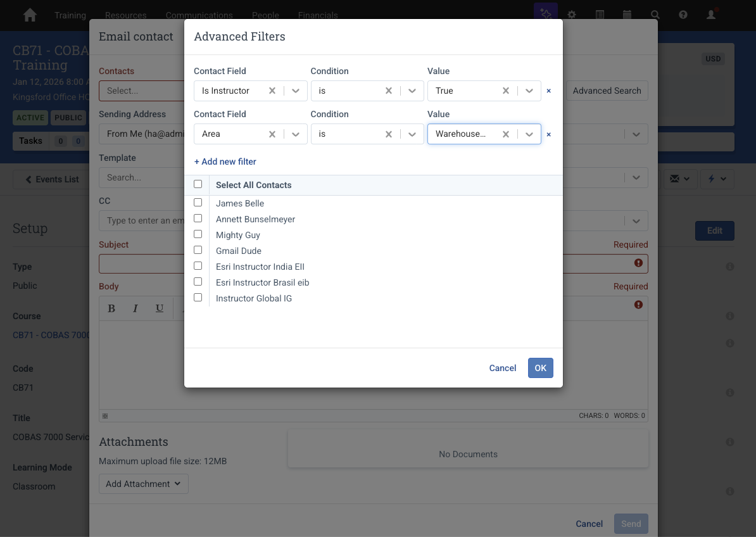Expand condition dropdown for Area filter
This screenshot has width=756, height=537.
point(412,134)
